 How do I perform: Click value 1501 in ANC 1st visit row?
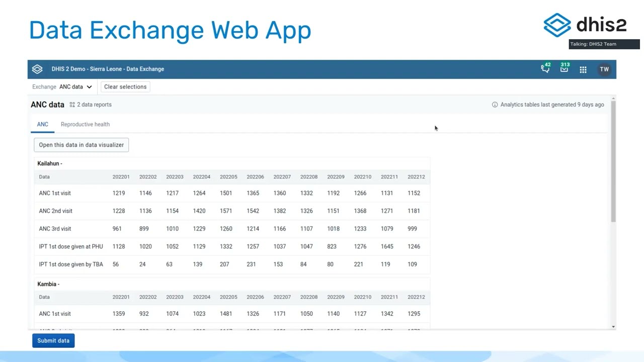click(x=226, y=193)
